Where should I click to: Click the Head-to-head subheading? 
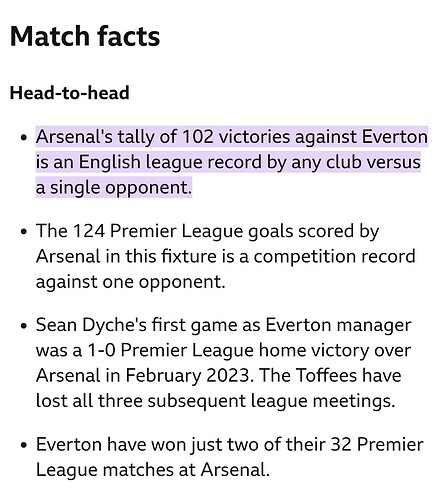click(x=69, y=93)
